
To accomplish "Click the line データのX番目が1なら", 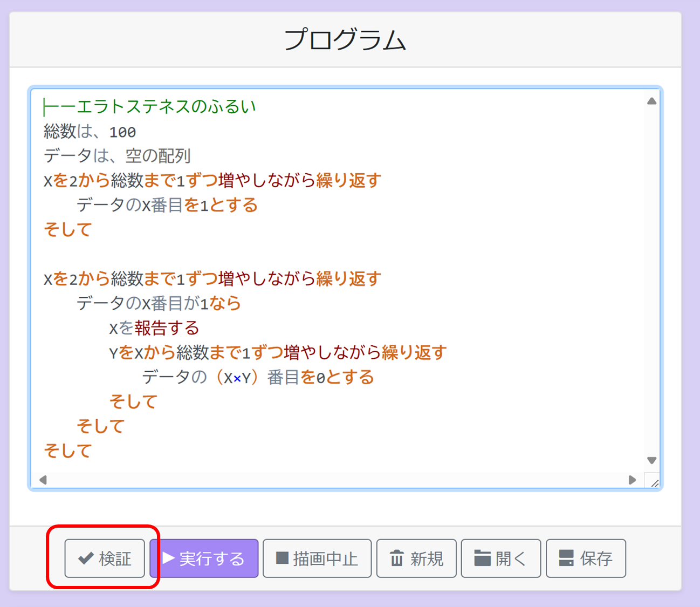I will 159,303.
